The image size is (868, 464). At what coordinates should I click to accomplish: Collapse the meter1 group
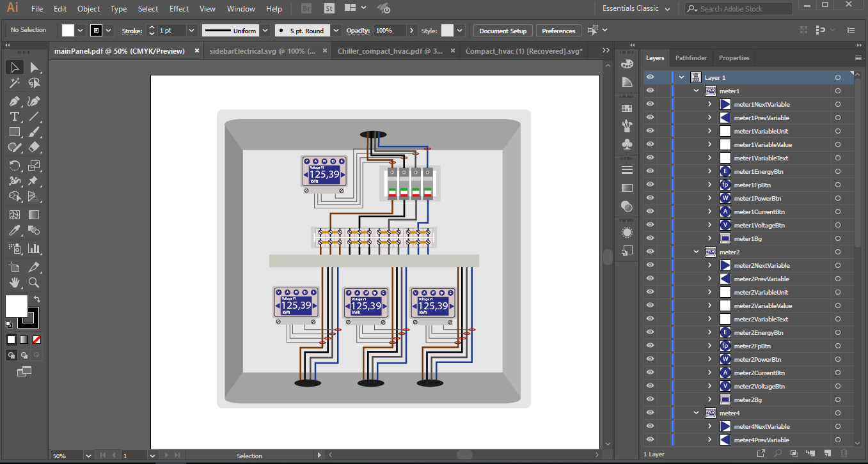697,91
